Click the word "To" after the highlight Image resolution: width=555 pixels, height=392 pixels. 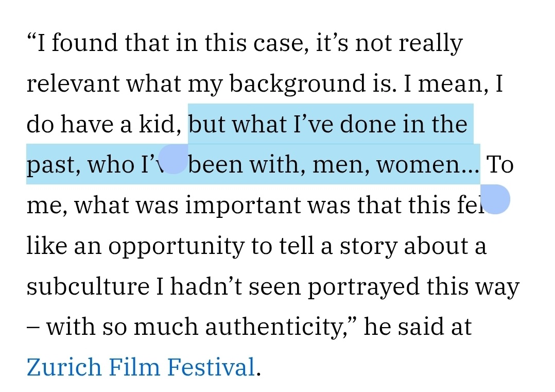(499, 165)
